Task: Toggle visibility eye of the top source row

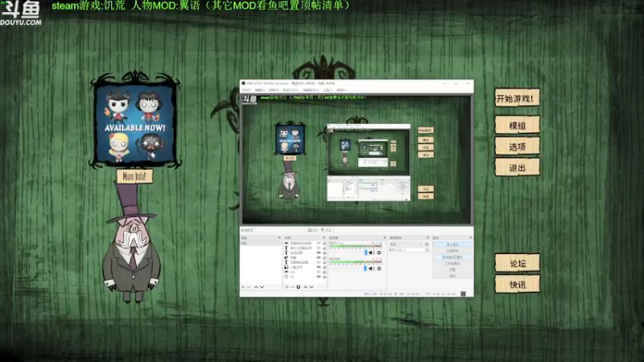Action: pyautogui.click(x=318, y=243)
